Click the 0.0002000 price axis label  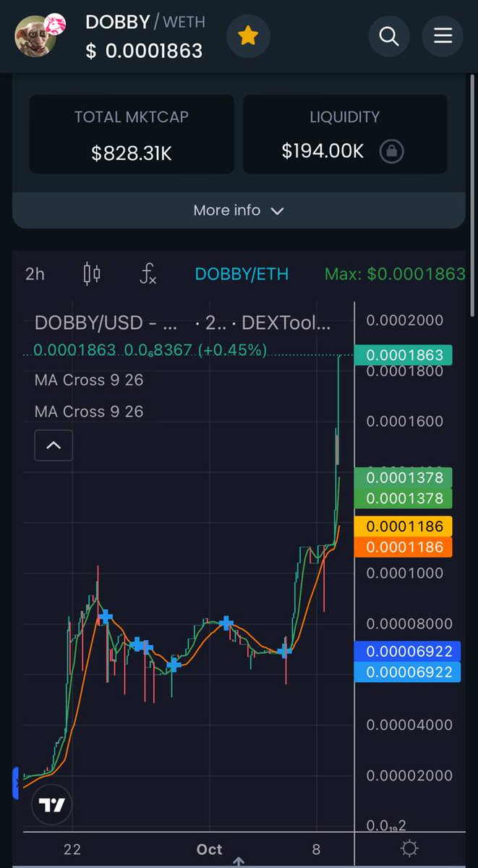(x=404, y=320)
